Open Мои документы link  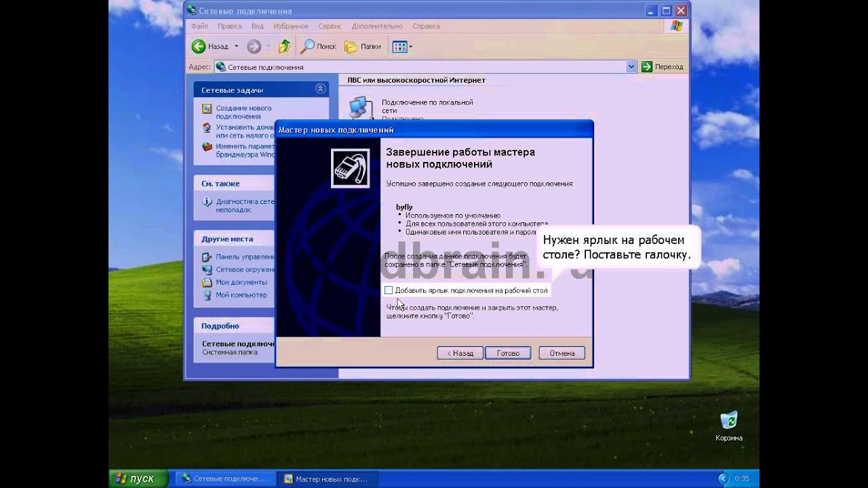[241, 282]
